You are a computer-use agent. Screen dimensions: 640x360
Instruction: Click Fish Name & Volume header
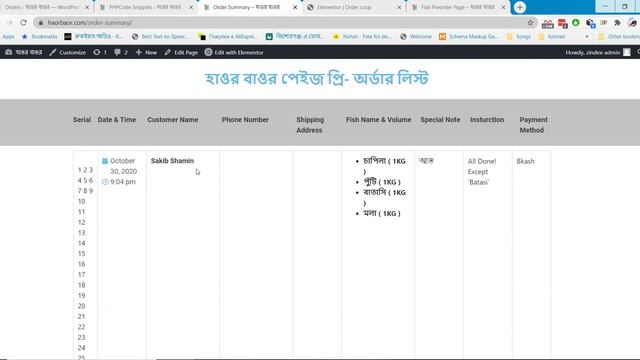pyautogui.click(x=378, y=120)
